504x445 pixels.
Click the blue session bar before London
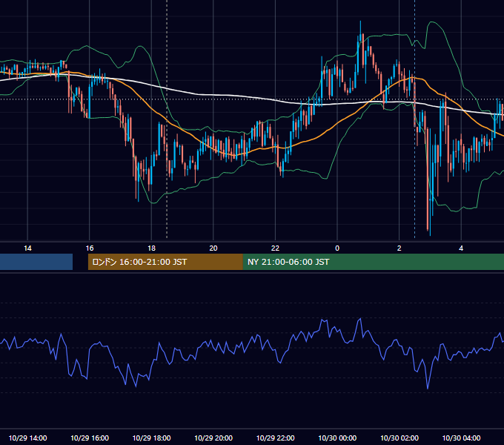coord(36,262)
